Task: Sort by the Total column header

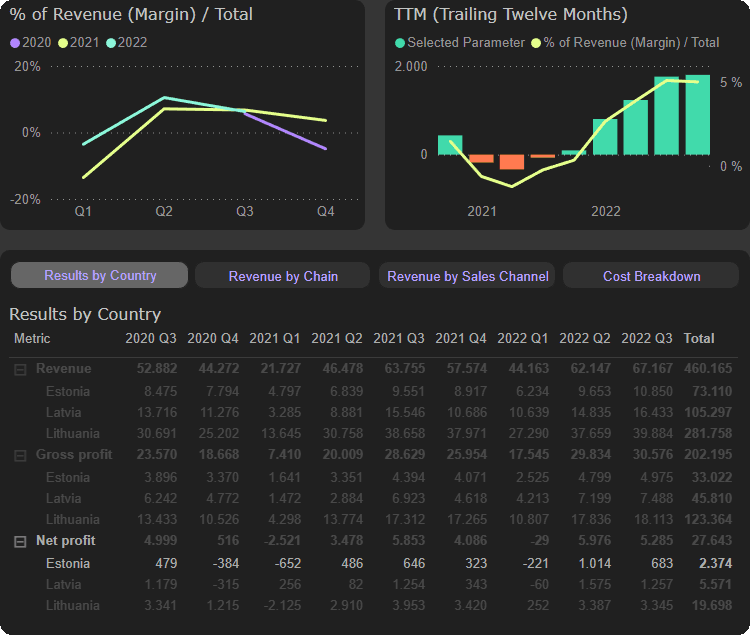Action: (699, 339)
